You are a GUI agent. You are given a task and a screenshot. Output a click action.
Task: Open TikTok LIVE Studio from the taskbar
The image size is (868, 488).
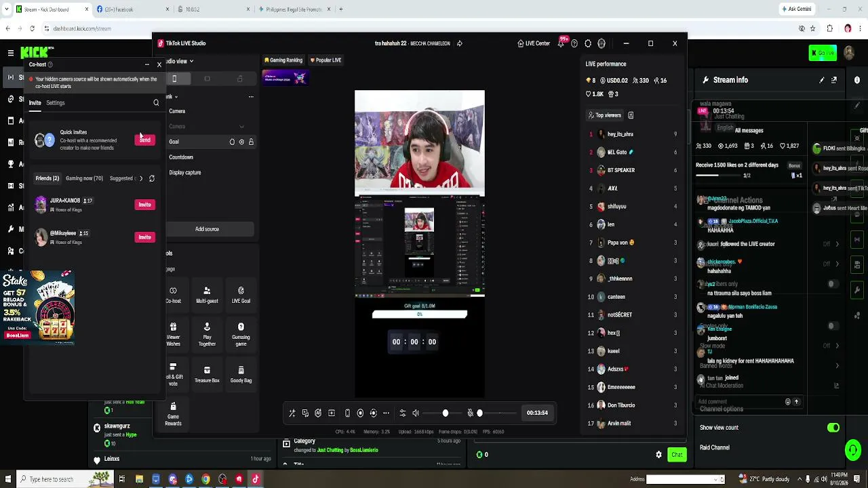coord(256,479)
